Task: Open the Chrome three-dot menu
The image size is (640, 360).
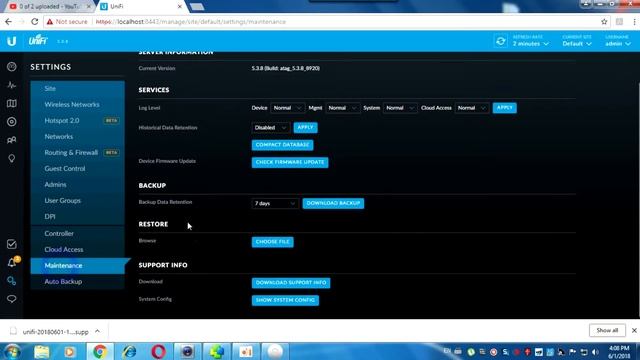Action: click(634, 22)
